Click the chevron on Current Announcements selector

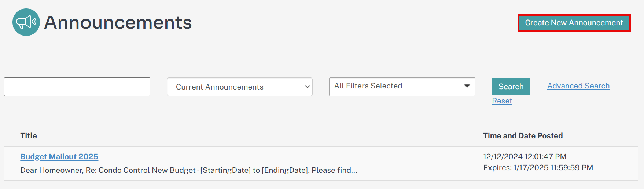[307, 87]
